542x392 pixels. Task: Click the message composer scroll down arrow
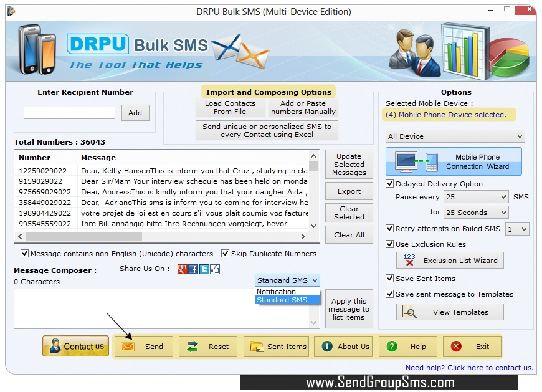(313, 323)
